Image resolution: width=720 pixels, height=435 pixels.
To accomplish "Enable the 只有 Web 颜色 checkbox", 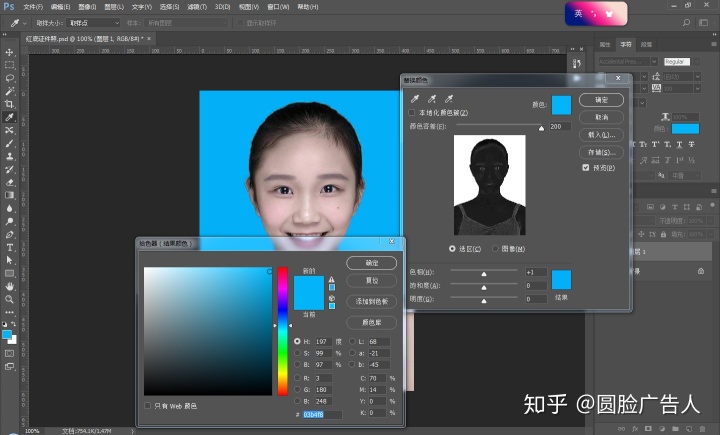I will click(148, 406).
